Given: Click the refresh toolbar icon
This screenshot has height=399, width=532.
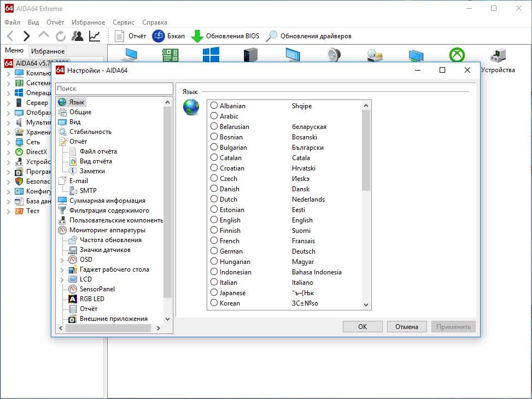Looking at the screenshot, I should pos(60,36).
